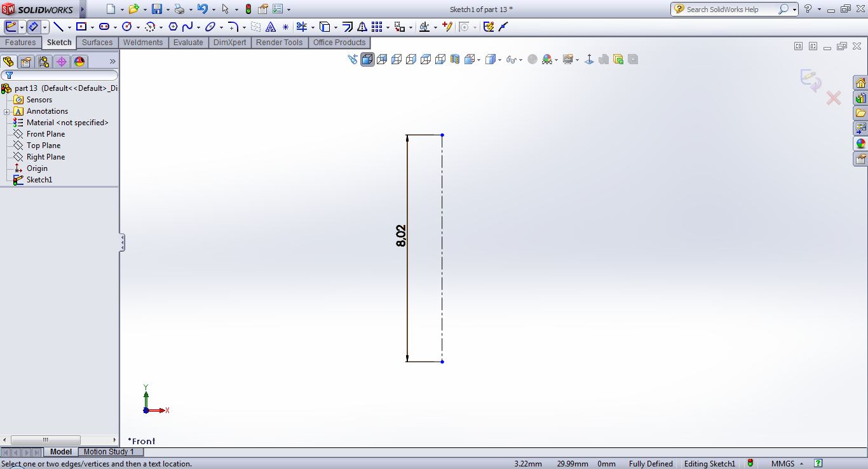
Task: Toggle the View Sketch Relations button
Action: 424,27
